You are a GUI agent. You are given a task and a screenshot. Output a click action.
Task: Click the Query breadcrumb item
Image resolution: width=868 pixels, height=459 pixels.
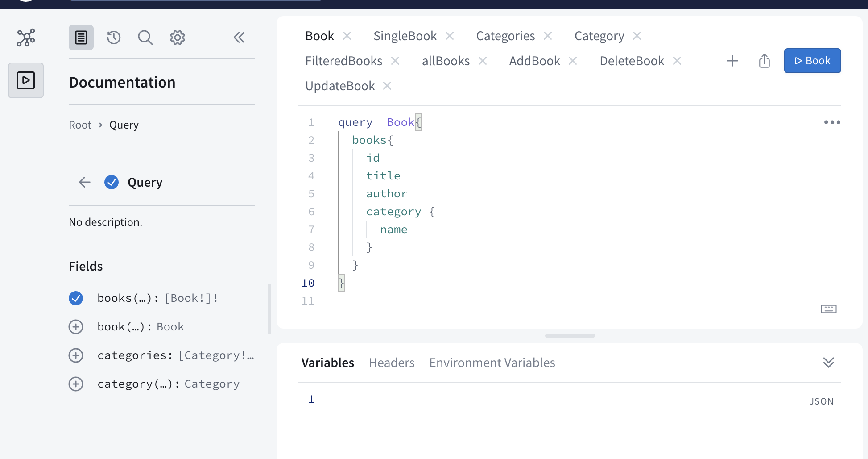(124, 125)
